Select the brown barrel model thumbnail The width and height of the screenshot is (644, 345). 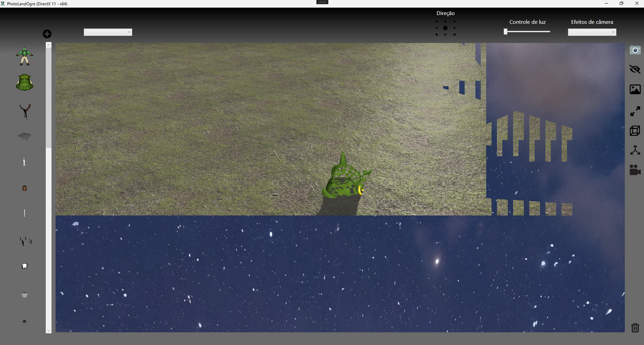[24, 188]
